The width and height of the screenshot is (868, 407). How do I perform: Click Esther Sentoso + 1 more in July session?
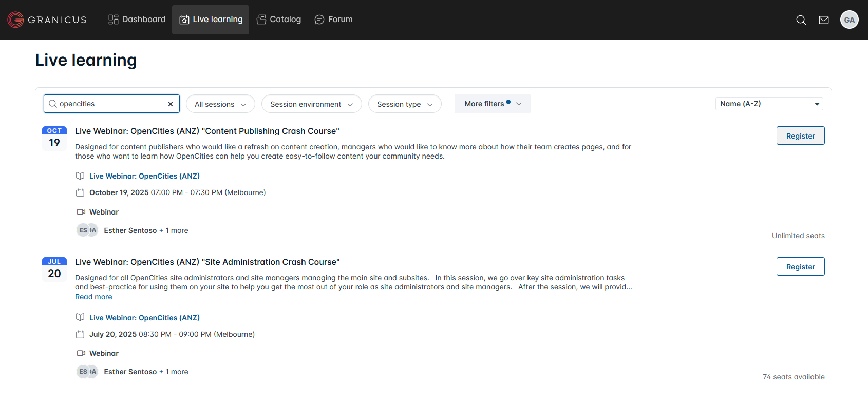146,372
